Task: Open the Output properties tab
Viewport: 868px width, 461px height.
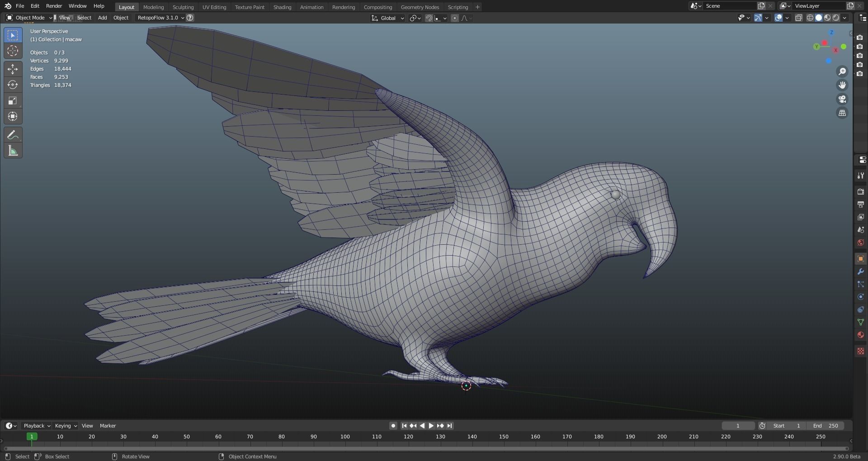Action: (x=861, y=204)
